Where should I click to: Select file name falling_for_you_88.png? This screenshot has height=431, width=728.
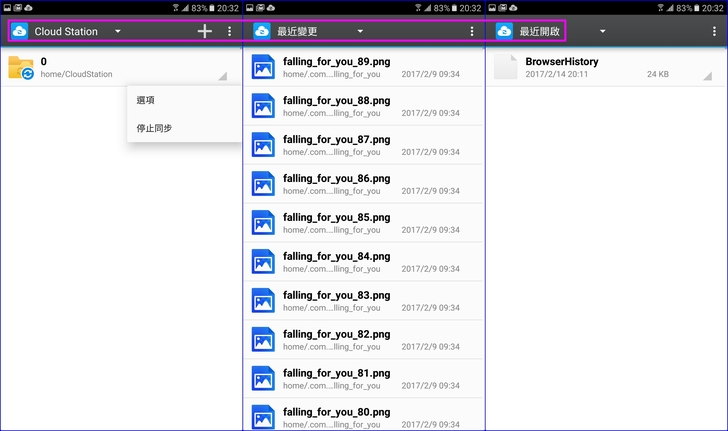pyautogui.click(x=337, y=101)
